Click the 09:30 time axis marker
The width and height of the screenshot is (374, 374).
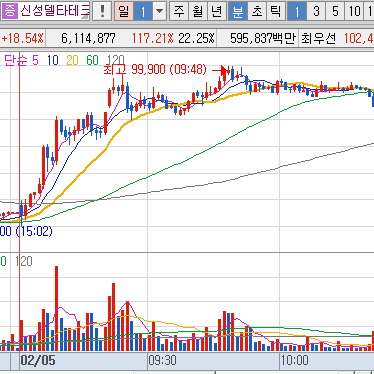point(162,360)
